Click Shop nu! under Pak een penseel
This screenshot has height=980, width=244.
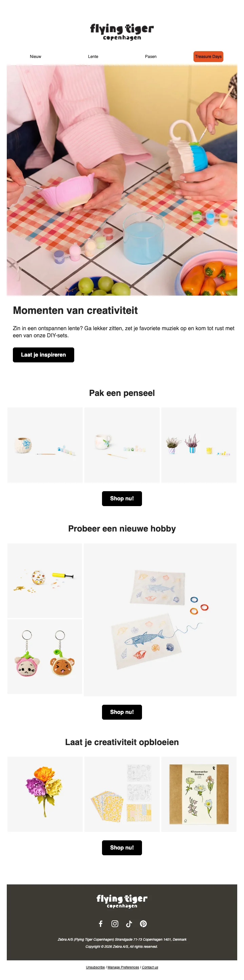point(122,498)
